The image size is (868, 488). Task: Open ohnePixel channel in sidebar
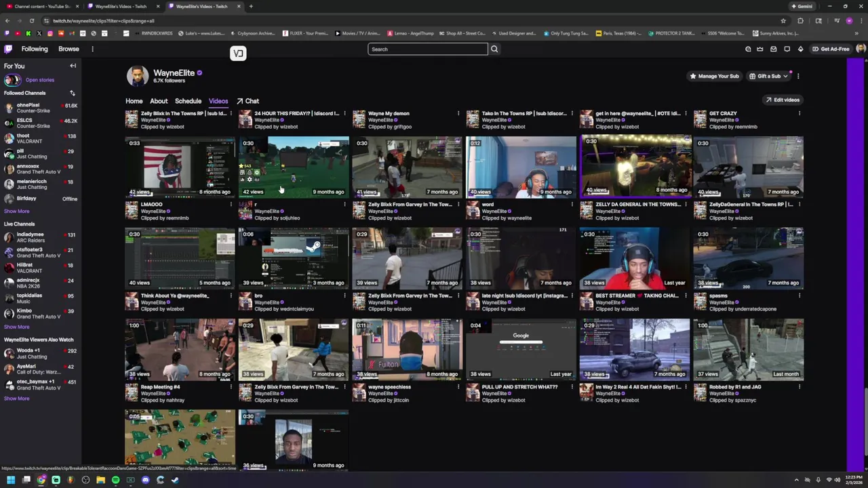(x=41, y=108)
